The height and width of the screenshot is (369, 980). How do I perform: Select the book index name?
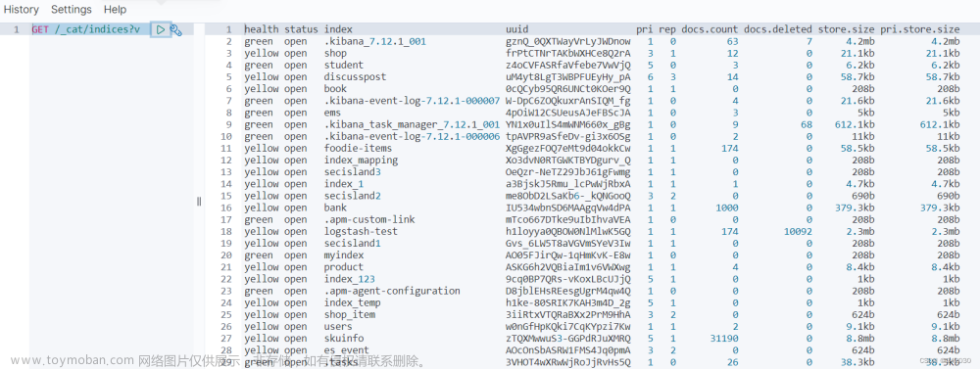(x=335, y=89)
